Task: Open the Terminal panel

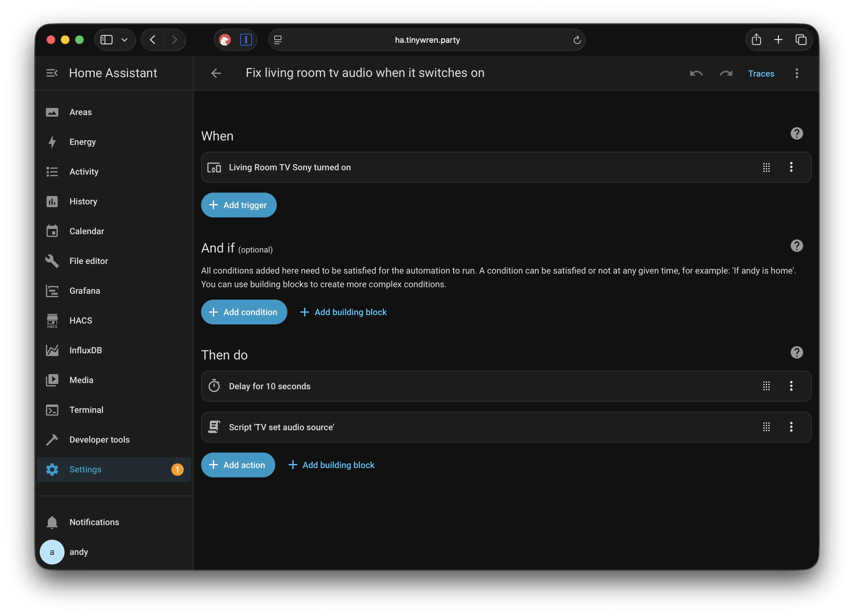Action: (86, 409)
